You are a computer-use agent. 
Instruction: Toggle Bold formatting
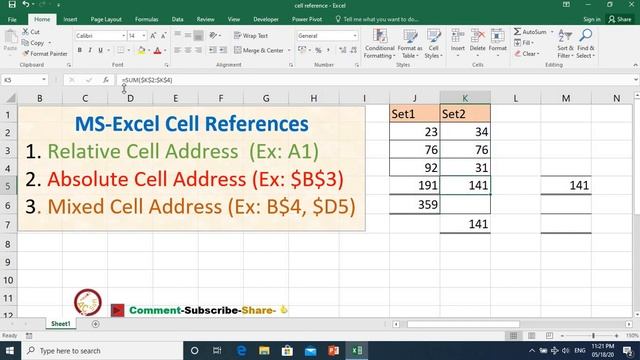click(x=80, y=50)
